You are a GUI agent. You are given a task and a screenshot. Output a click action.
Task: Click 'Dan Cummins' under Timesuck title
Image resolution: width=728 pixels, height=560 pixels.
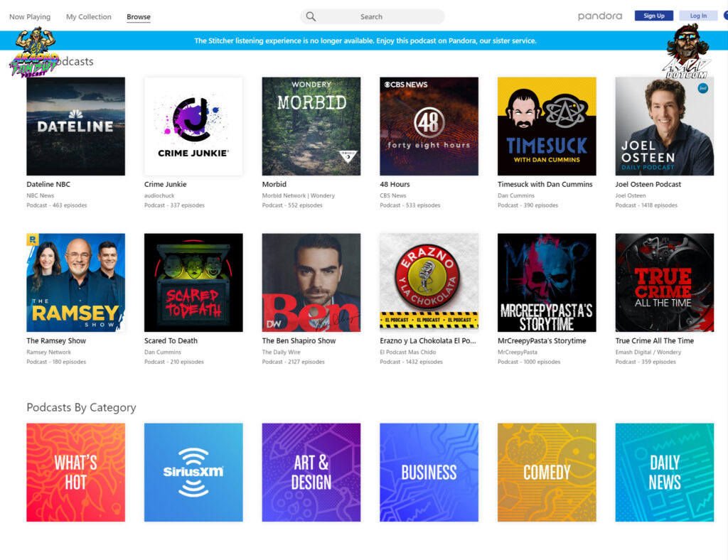coord(516,196)
